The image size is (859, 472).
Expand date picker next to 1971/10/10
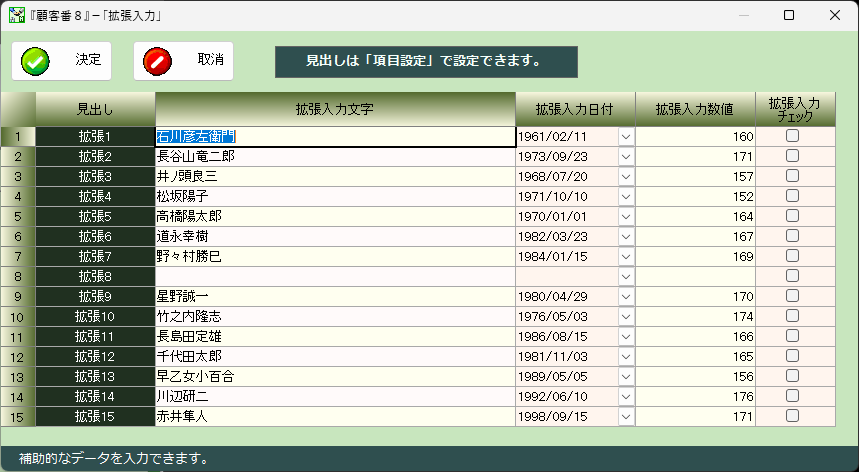click(x=626, y=197)
